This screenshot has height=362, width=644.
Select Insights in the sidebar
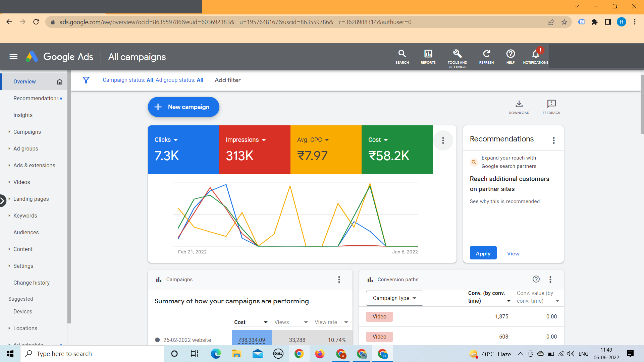(23, 115)
